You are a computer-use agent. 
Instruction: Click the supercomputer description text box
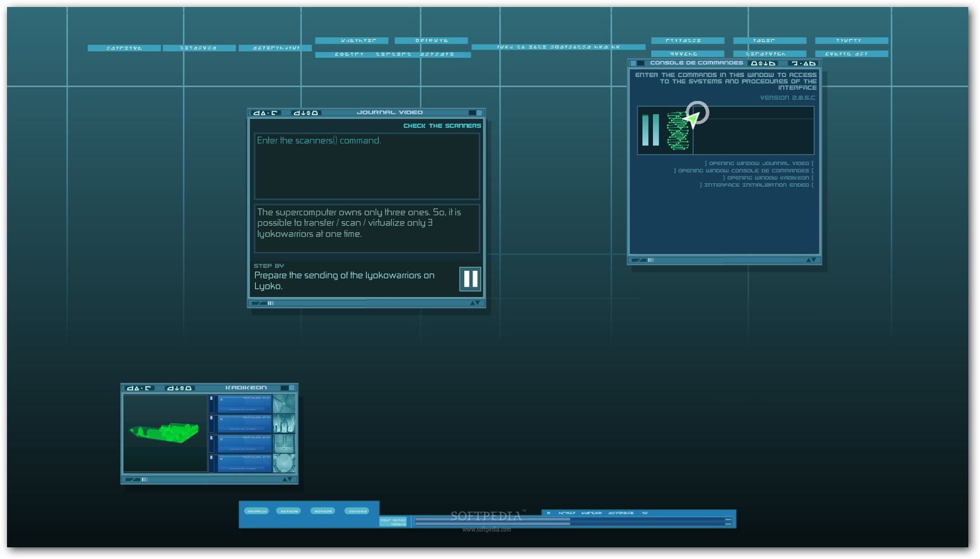tap(367, 228)
